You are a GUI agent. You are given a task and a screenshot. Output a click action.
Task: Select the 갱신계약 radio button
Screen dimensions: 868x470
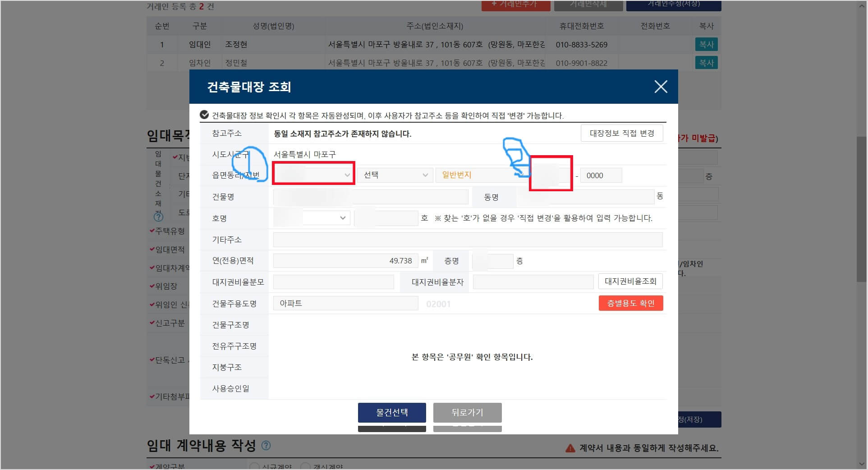pos(305,466)
